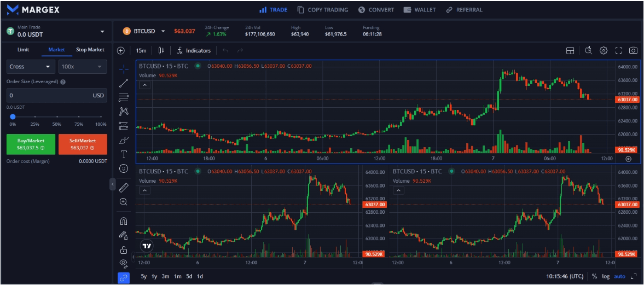Click the Order Size help question icon
The height and width of the screenshot is (285, 644).
coord(63,82)
